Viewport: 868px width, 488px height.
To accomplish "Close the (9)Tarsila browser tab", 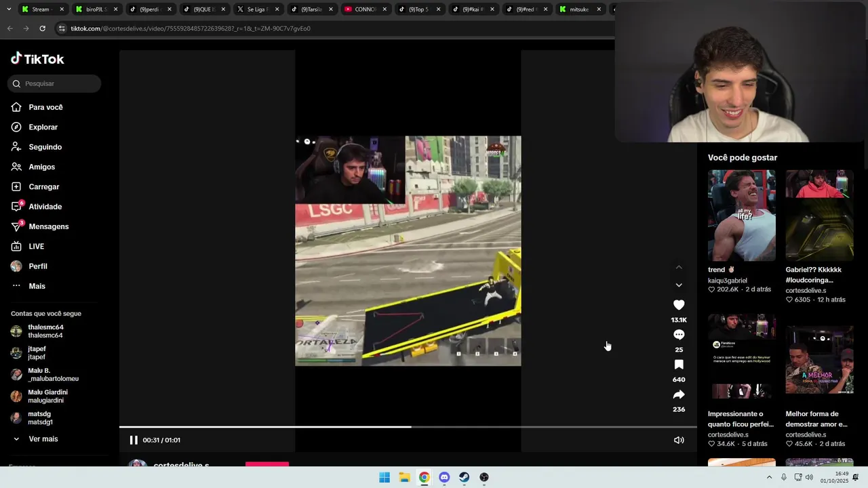I will click(330, 9).
